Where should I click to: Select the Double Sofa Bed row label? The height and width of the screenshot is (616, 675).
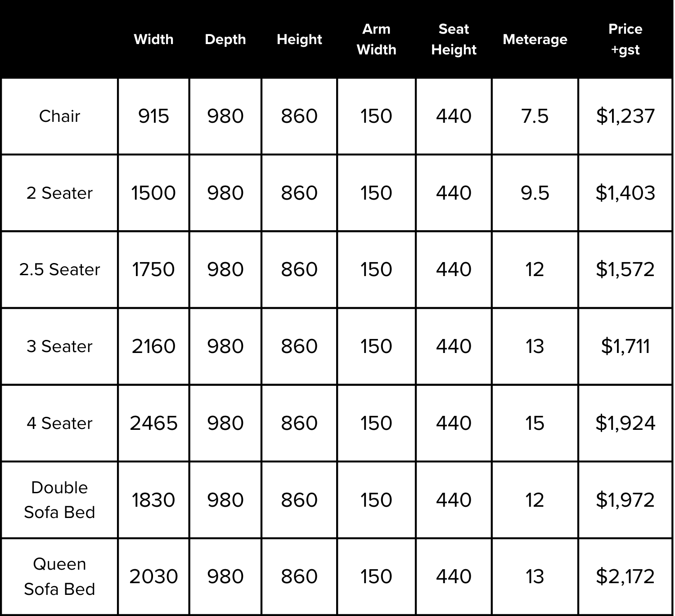click(59, 500)
